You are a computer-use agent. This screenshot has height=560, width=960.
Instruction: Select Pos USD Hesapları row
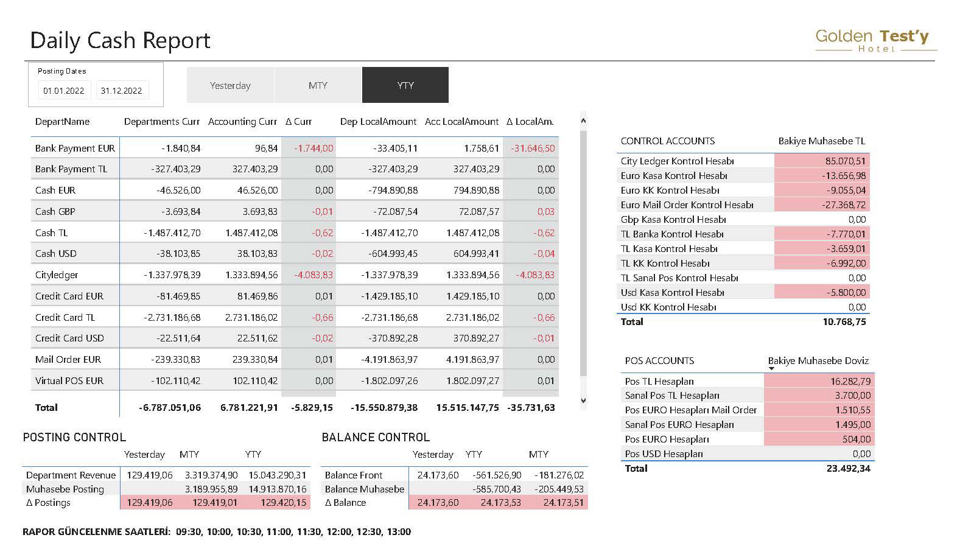click(748, 454)
